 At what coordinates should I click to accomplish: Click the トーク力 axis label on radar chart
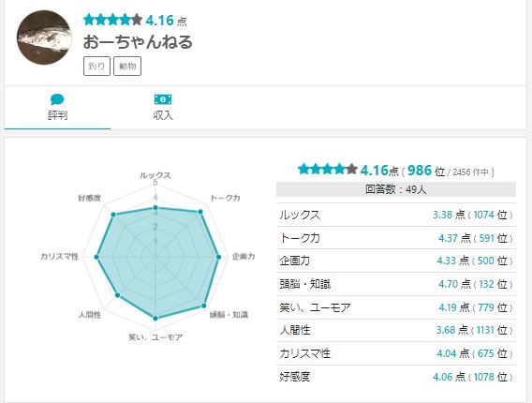[x=225, y=198]
